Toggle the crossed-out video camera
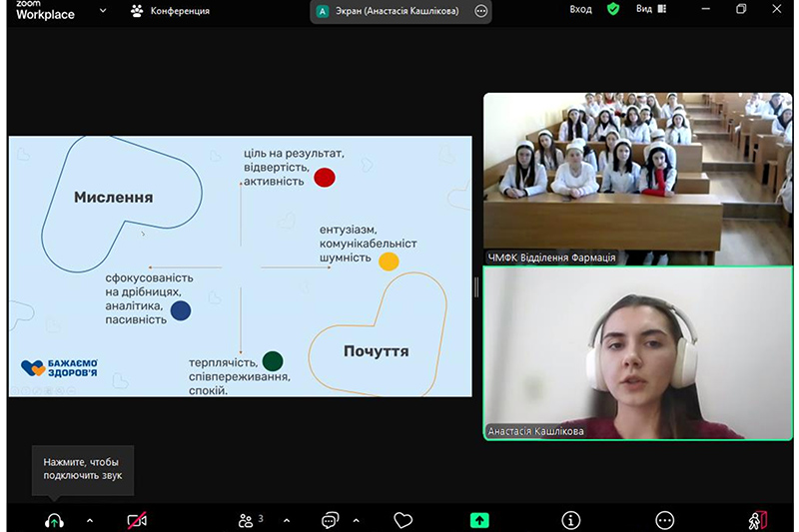Screen dimensions: 799x532 pos(137,520)
